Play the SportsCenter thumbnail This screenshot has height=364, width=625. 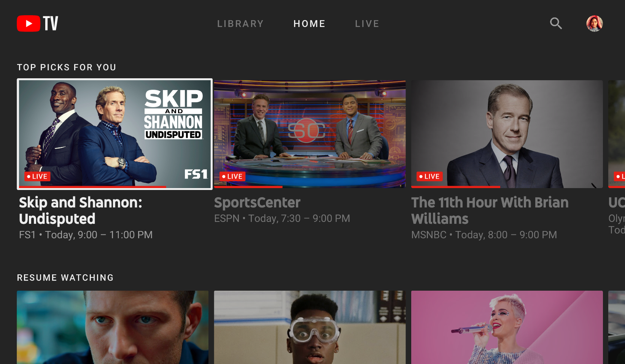(x=310, y=134)
